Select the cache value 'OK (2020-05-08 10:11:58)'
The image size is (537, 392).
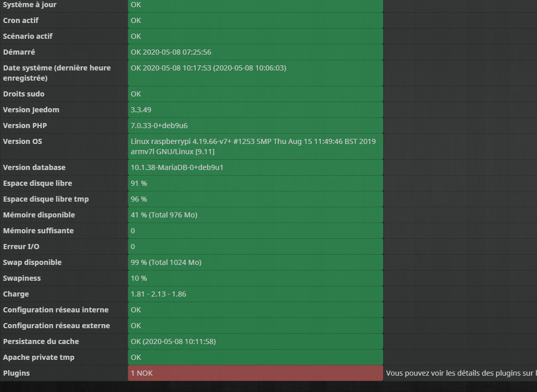click(173, 341)
